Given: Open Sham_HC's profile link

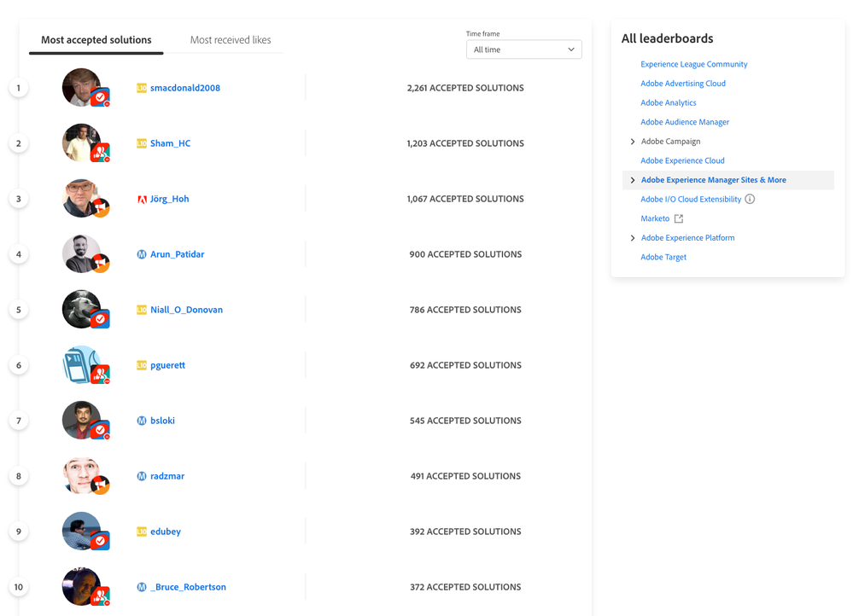Looking at the screenshot, I should coord(170,143).
